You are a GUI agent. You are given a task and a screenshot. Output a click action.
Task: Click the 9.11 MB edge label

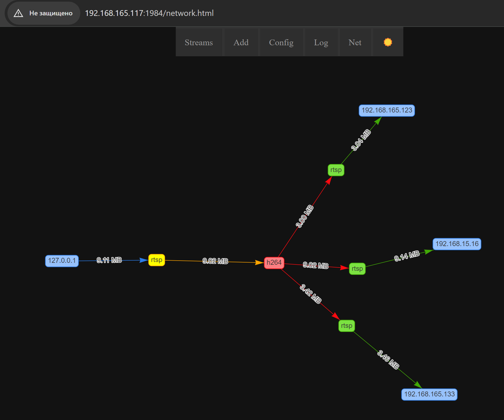click(109, 260)
